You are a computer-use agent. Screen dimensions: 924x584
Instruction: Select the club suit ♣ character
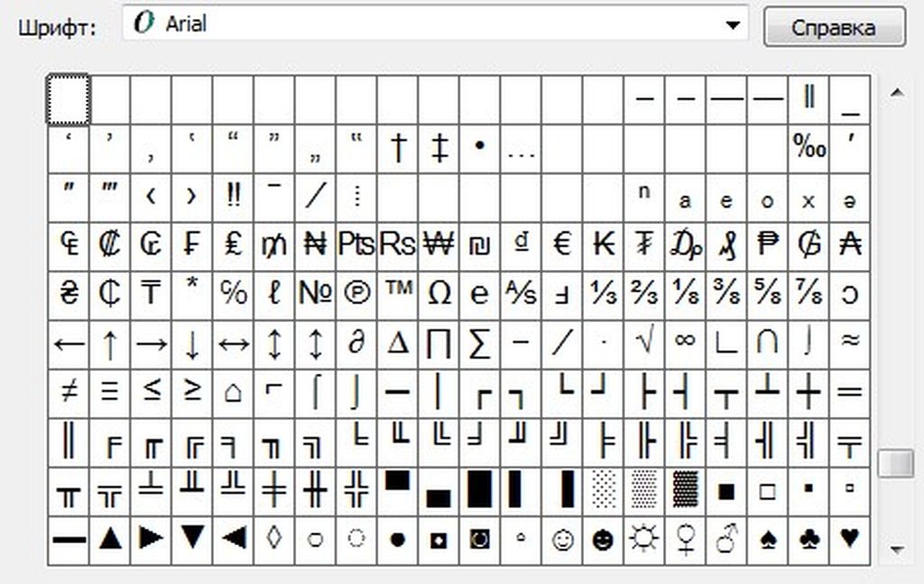tap(808, 540)
